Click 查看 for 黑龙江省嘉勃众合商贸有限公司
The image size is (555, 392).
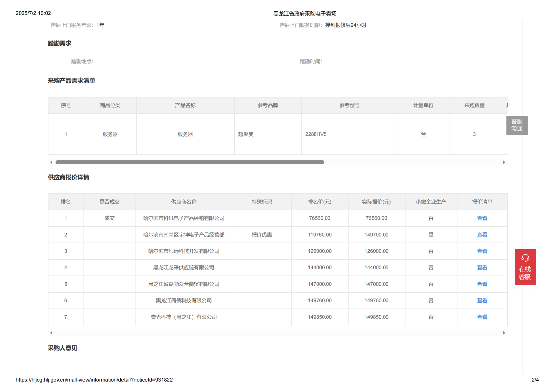click(482, 284)
